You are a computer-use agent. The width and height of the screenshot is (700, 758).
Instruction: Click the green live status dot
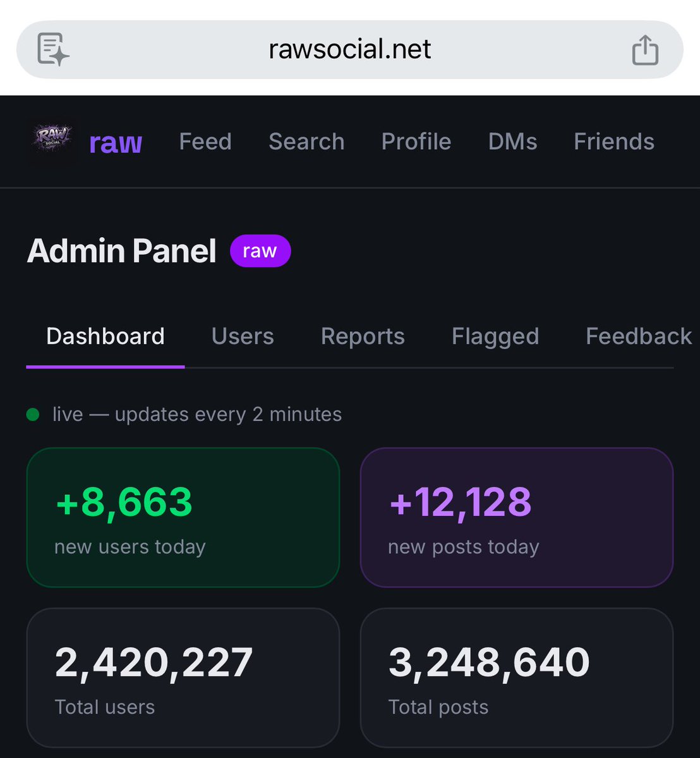coord(33,415)
